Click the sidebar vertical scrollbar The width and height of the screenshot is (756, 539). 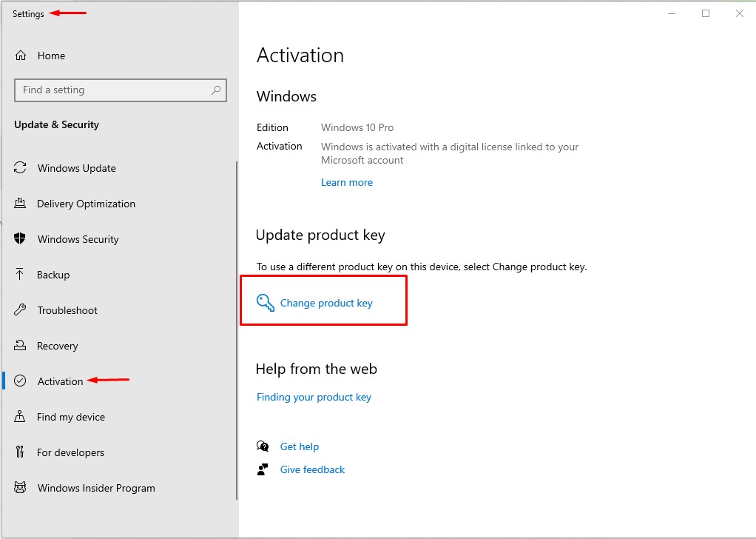(x=236, y=330)
